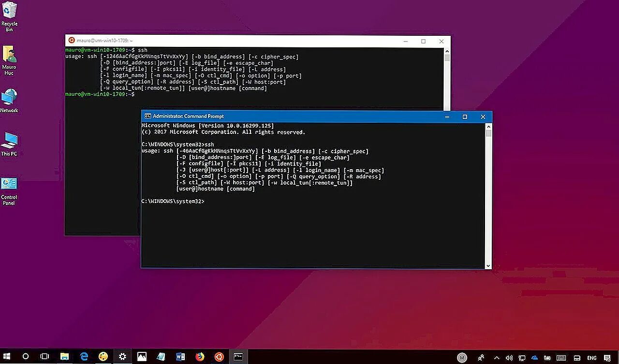Open the Network desktop icon
The width and height of the screenshot is (619, 364).
click(9, 101)
